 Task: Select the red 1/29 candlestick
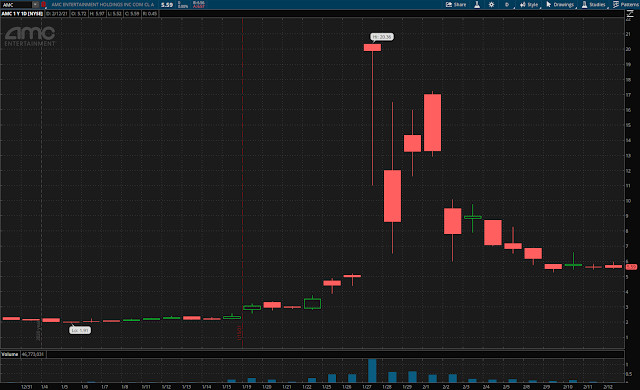click(412, 143)
